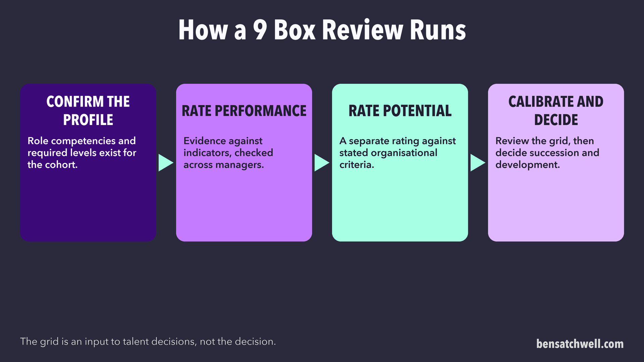Select the 'CONFIRM THE PROFILE' heading

pyautogui.click(x=88, y=111)
